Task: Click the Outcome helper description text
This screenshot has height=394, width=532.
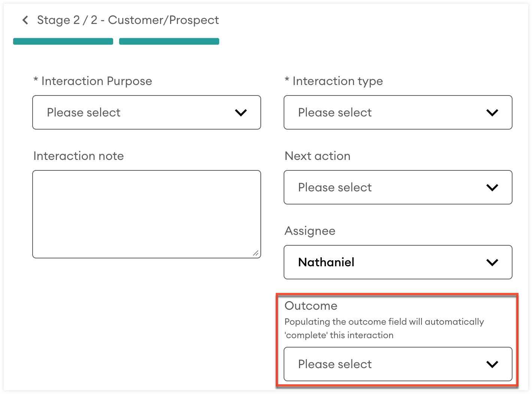Action: click(384, 328)
